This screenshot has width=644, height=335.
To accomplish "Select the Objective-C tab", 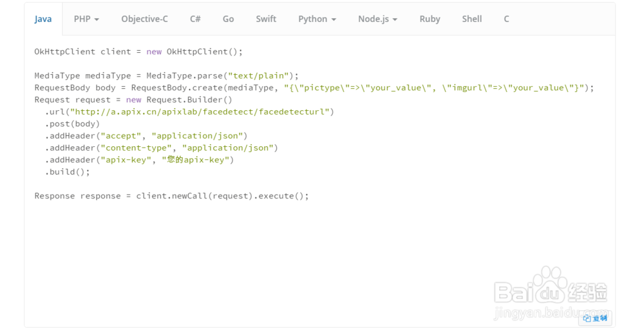I will [x=144, y=19].
